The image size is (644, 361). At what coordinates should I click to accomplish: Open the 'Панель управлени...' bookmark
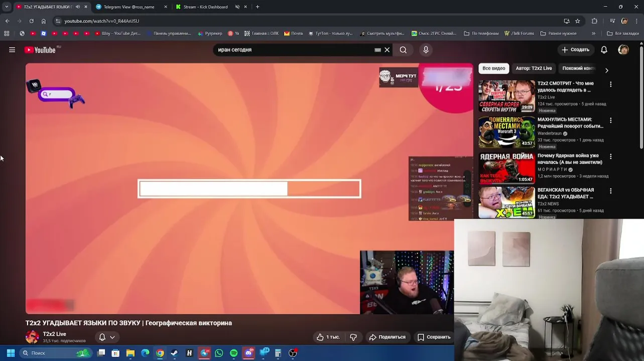coord(168,34)
